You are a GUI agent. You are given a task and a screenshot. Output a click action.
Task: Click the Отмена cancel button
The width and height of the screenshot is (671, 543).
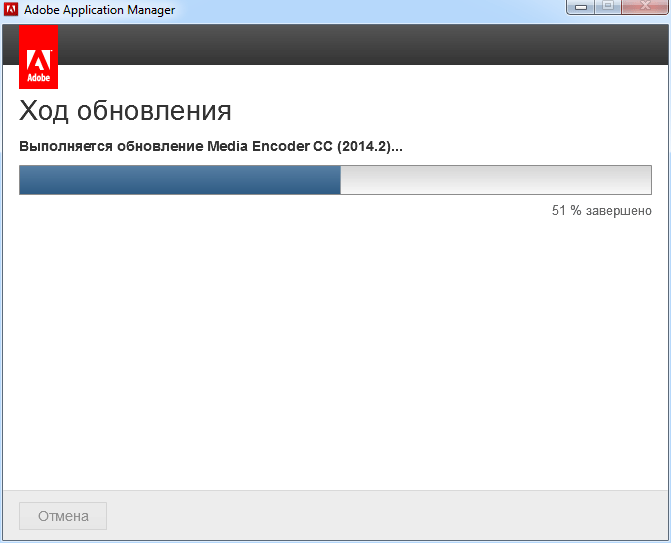63,516
